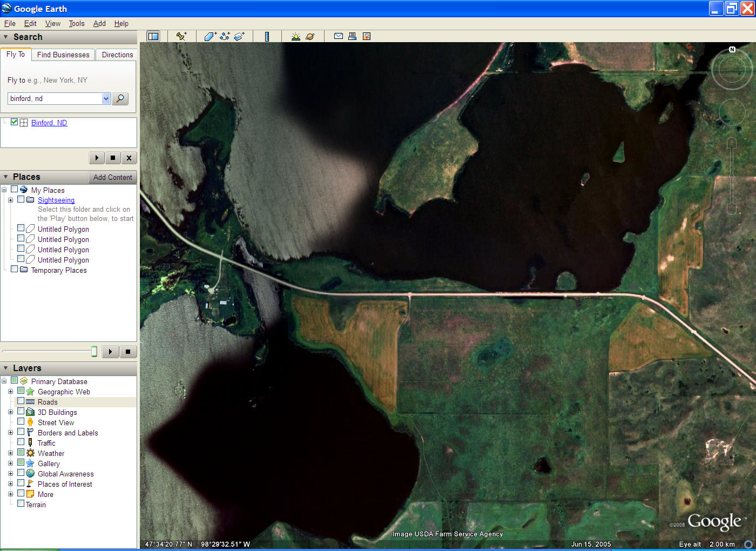Click the Traffic layer light icon
Screen dimensions: 756x551
[x=30, y=443]
